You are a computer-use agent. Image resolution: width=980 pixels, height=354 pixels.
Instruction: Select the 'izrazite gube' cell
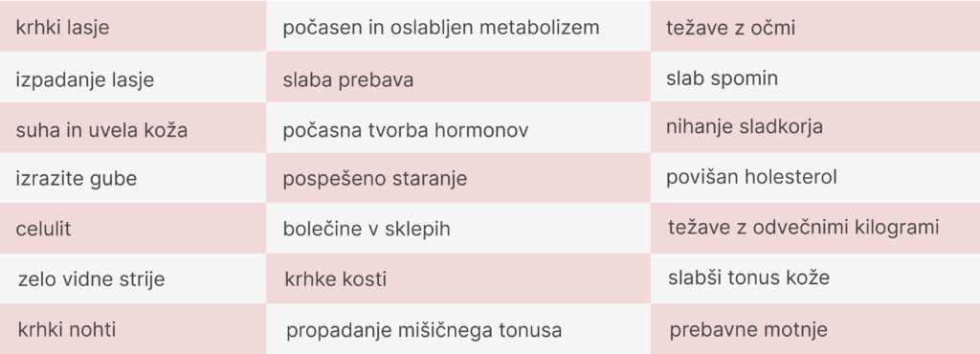point(132,178)
